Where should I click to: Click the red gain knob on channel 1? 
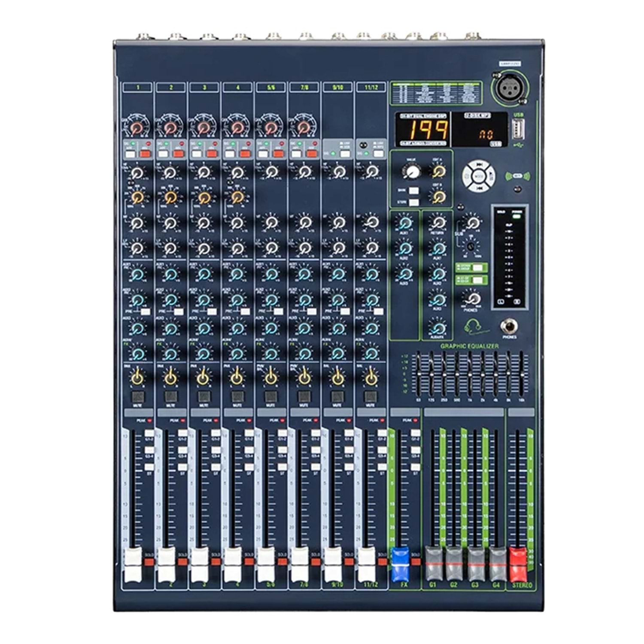137,128
